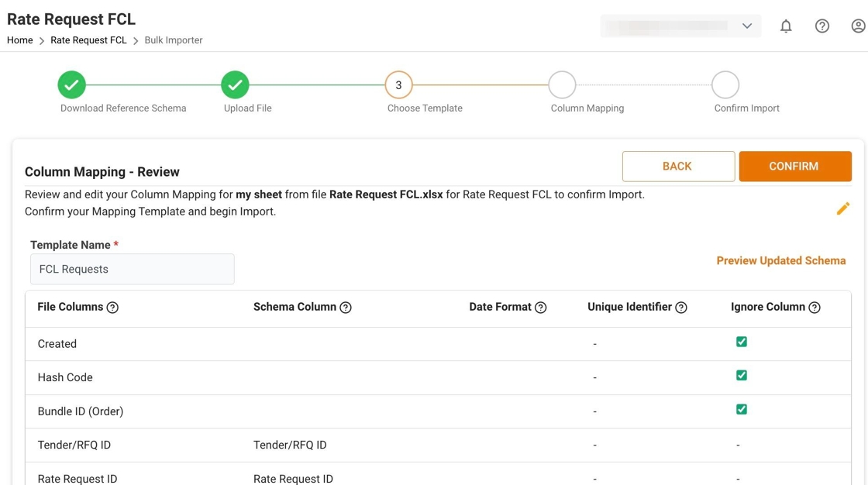Click the BACK button
This screenshot has width=868, height=485.
(678, 167)
